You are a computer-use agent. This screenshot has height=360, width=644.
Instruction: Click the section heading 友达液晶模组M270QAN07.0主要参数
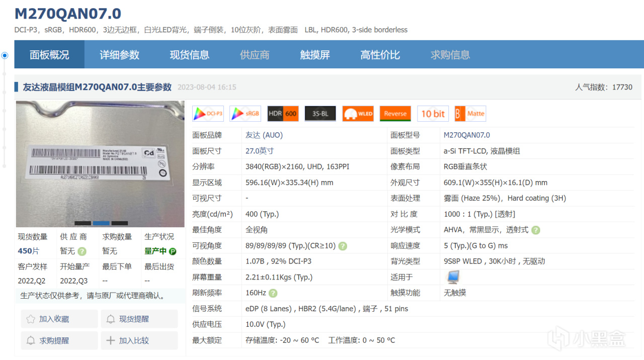coord(97,87)
